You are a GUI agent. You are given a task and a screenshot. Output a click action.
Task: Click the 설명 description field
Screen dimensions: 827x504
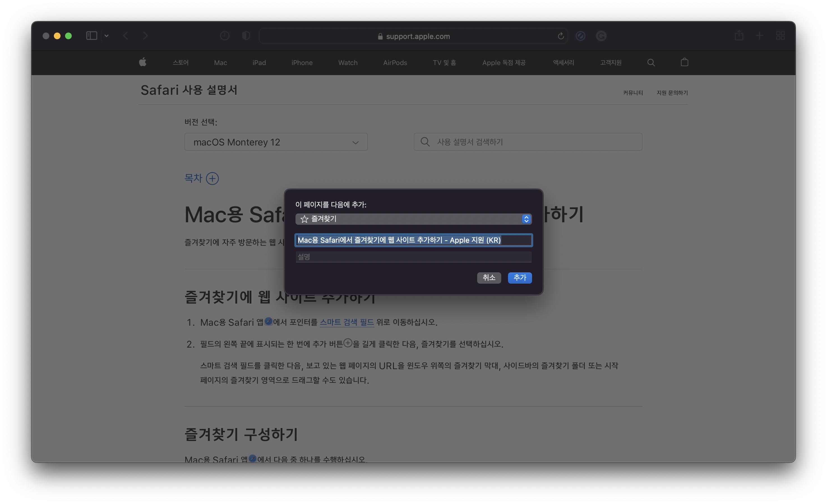(x=413, y=257)
